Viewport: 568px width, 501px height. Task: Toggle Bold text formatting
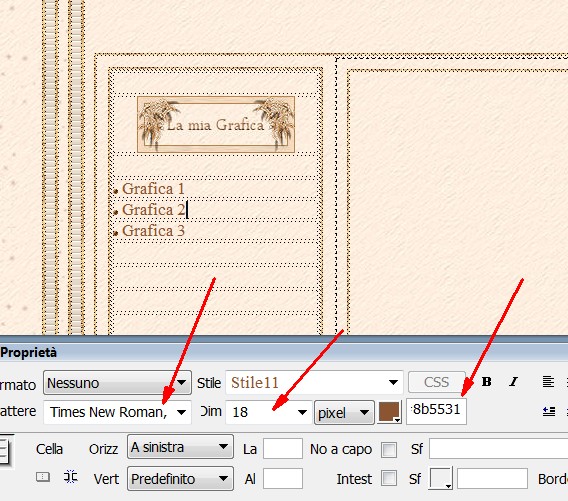tap(486, 381)
